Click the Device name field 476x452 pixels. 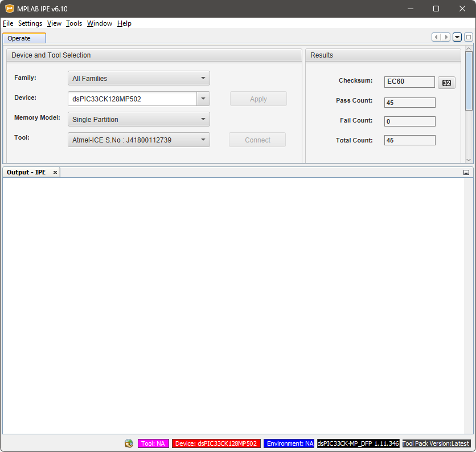coord(132,99)
